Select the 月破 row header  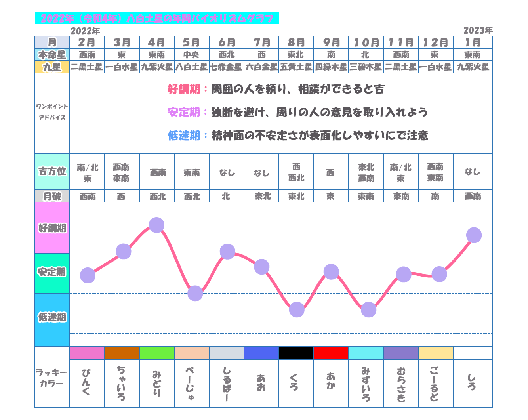click(52, 196)
